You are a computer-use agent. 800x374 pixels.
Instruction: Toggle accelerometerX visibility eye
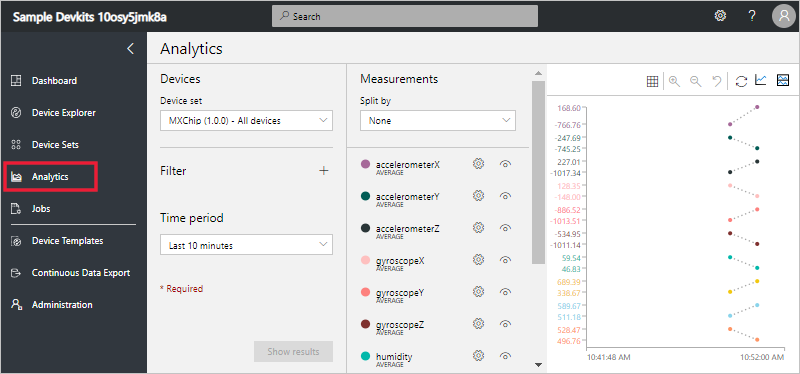click(x=506, y=164)
